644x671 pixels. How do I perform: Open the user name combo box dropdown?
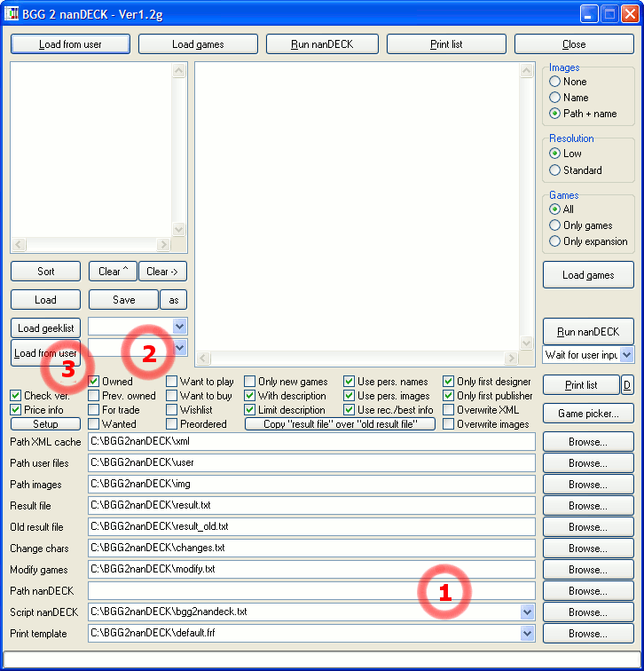(179, 348)
